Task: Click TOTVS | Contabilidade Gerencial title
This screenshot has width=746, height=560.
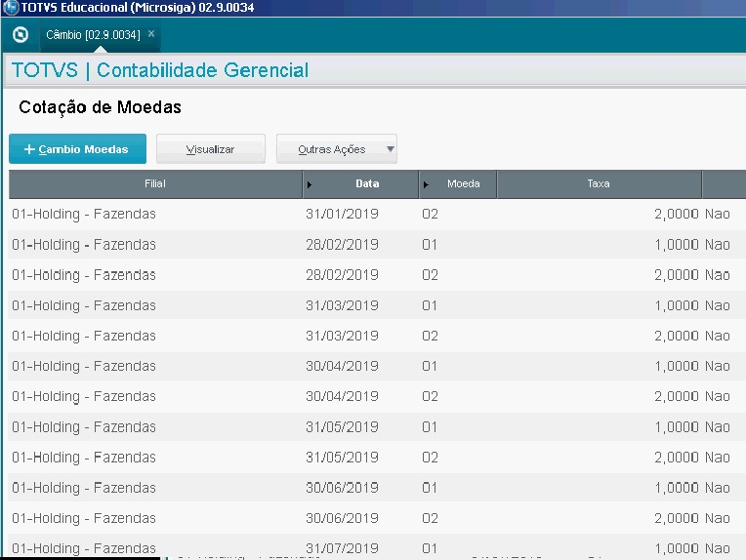Action: (160, 70)
